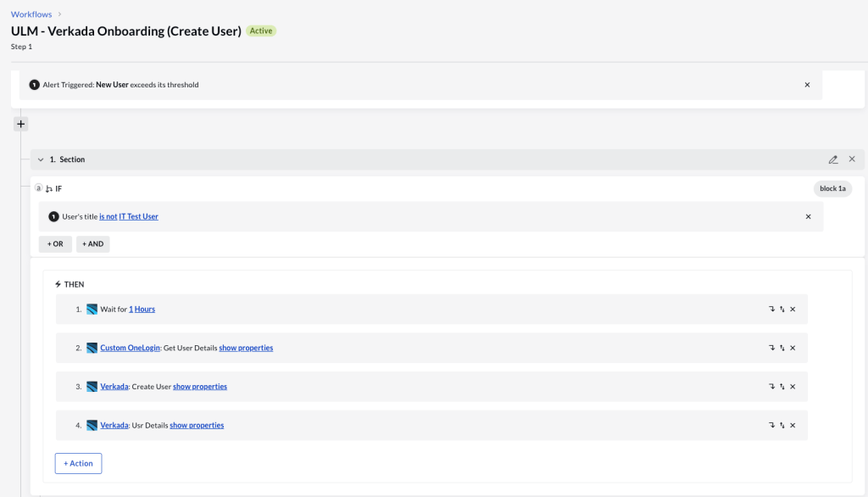Click the insert-below arrow on Create User action

pyautogui.click(x=771, y=387)
